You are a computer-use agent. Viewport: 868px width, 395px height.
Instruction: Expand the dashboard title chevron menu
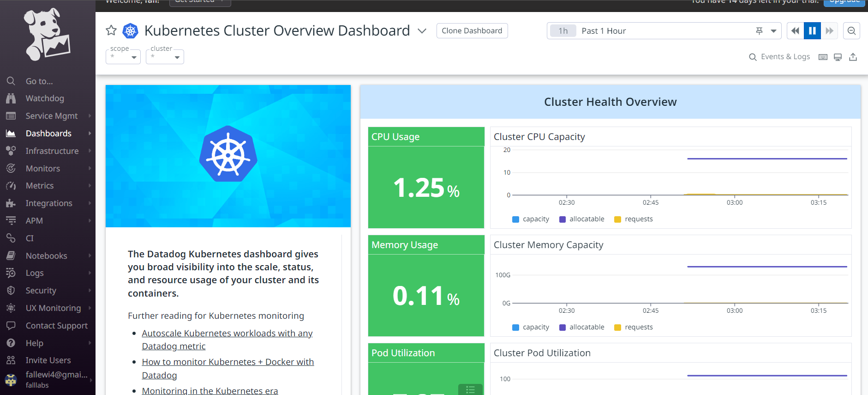click(422, 31)
